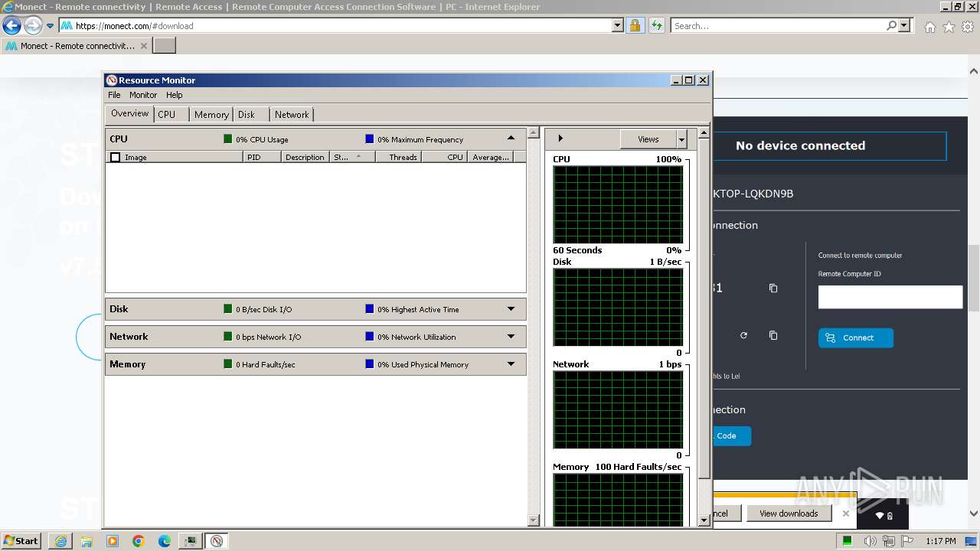Switch to the Disk tab
This screenshot has height=551, width=980.
[x=247, y=115]
